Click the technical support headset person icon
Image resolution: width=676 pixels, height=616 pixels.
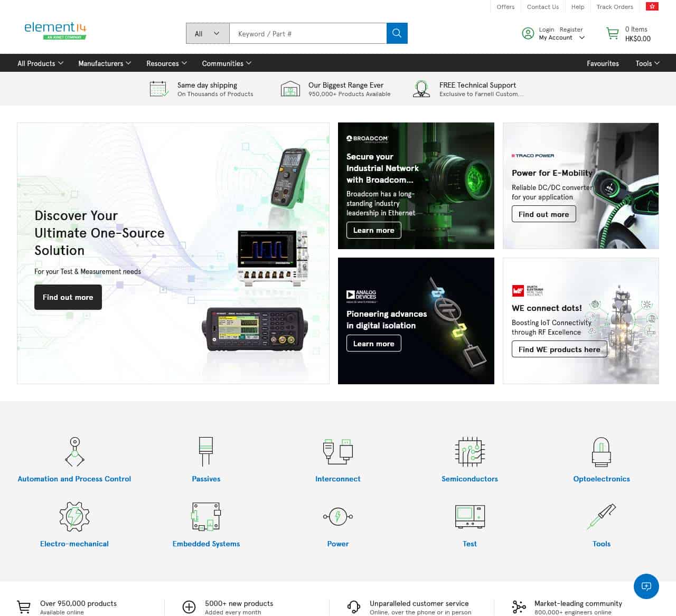[421, 89]
